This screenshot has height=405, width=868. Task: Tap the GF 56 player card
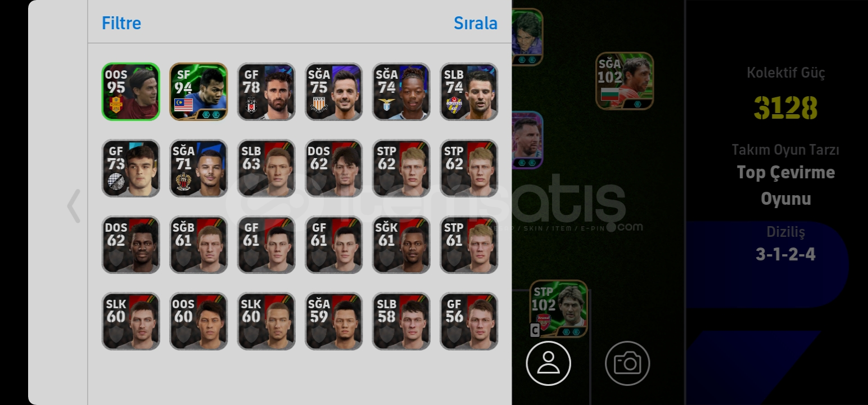point(469,321)
